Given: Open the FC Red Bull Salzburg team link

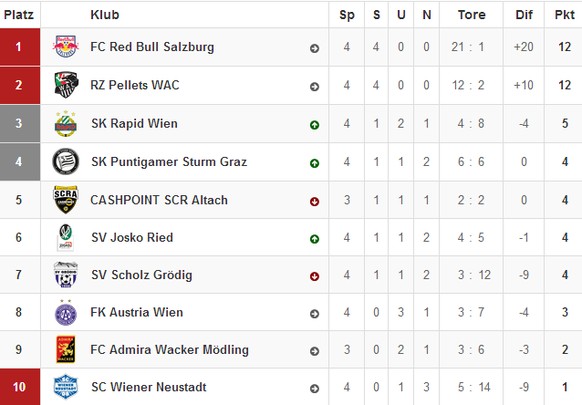Looking at the screenshot, I should 152,47.
